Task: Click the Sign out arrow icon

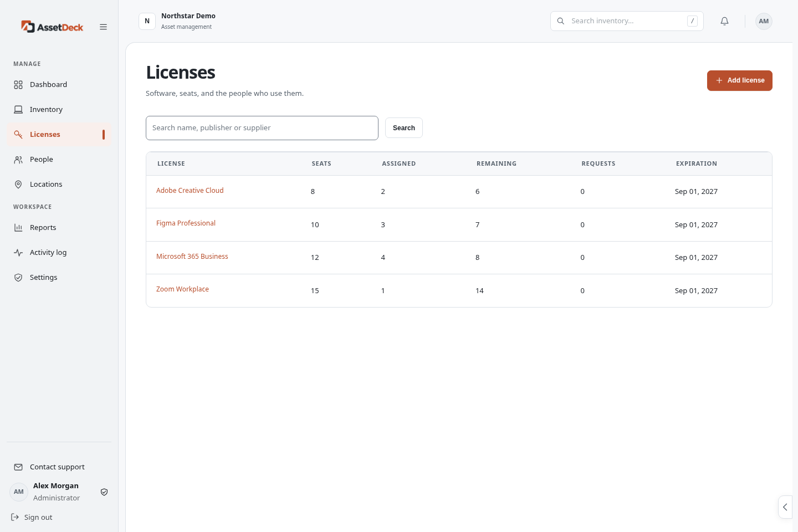Action: (x=15, y=517)
